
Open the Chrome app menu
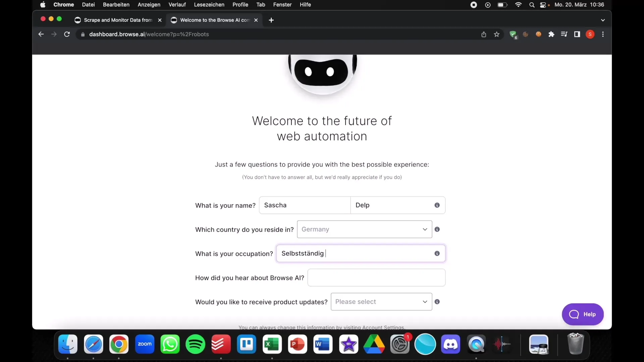tap(64, 5)
